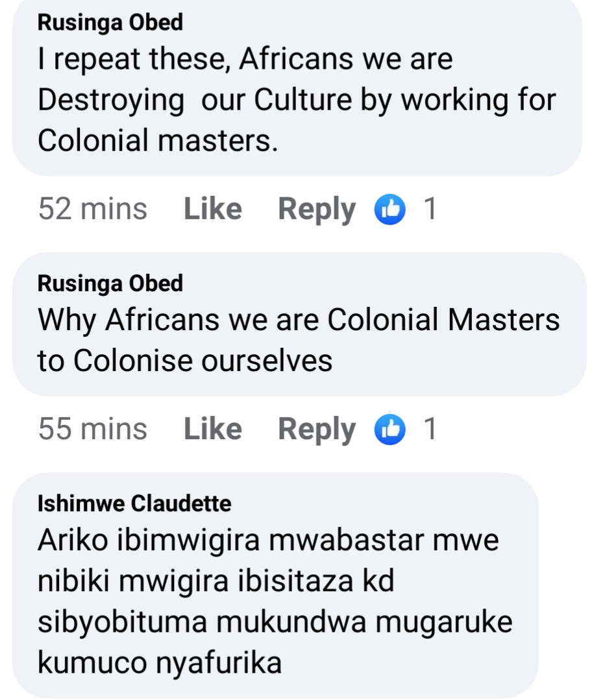Open reaction count 1 on the 52 mins comment
The image size is (605, 700).
(x=429, y=209)
